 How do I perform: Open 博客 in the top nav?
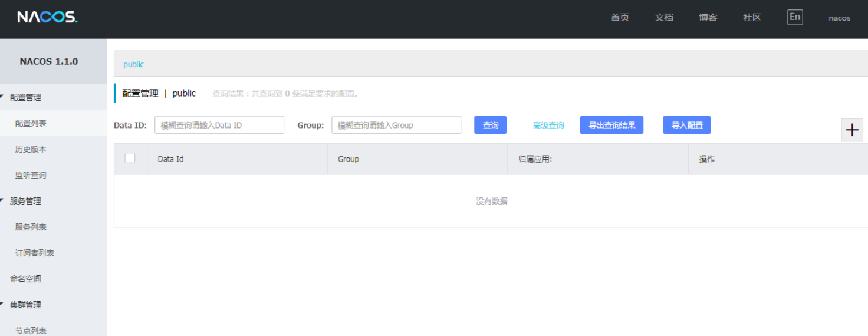pos(708,18)
